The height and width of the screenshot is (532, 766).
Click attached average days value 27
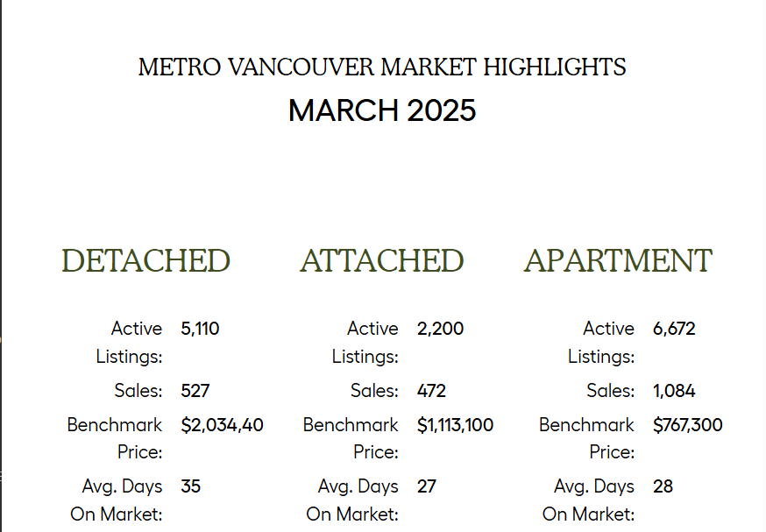point(427,486)
